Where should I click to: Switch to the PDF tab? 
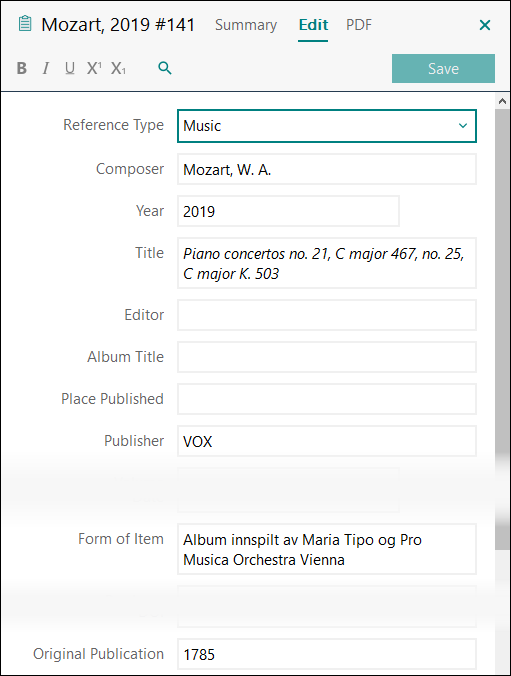358,25
